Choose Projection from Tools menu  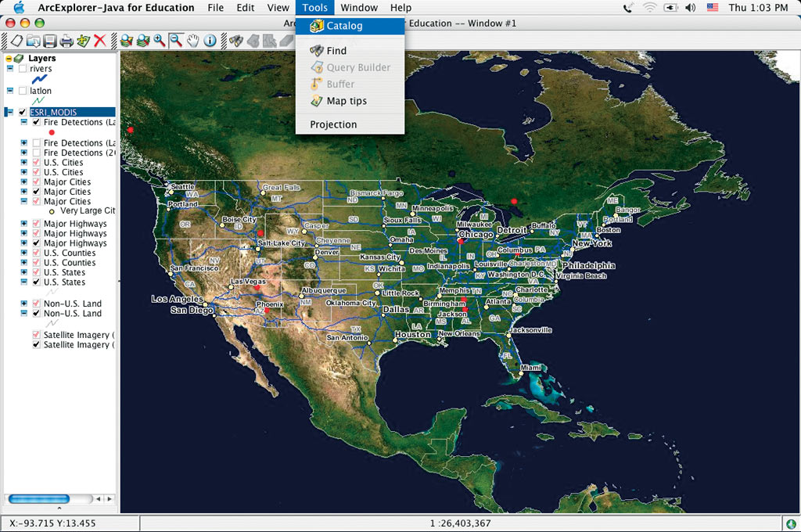coord(350,124)
